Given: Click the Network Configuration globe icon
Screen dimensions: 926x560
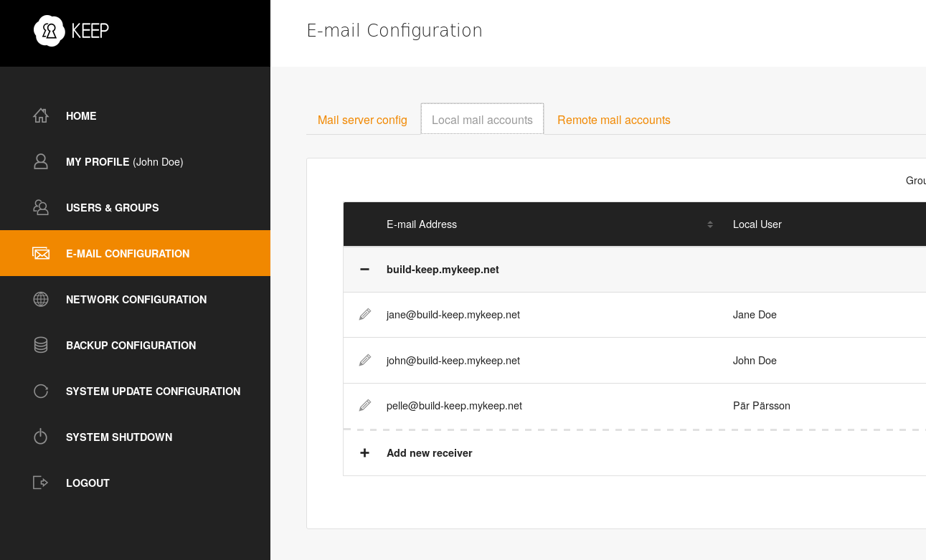Looking at the screenshot, I should (41, 299).
